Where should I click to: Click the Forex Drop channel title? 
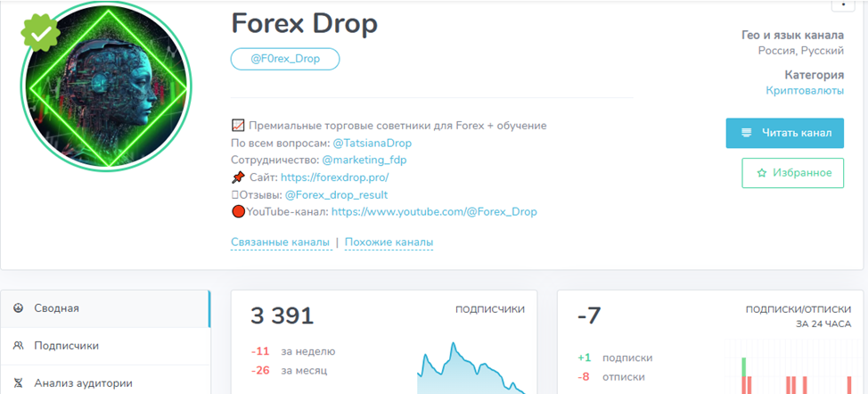pos(305,23)
